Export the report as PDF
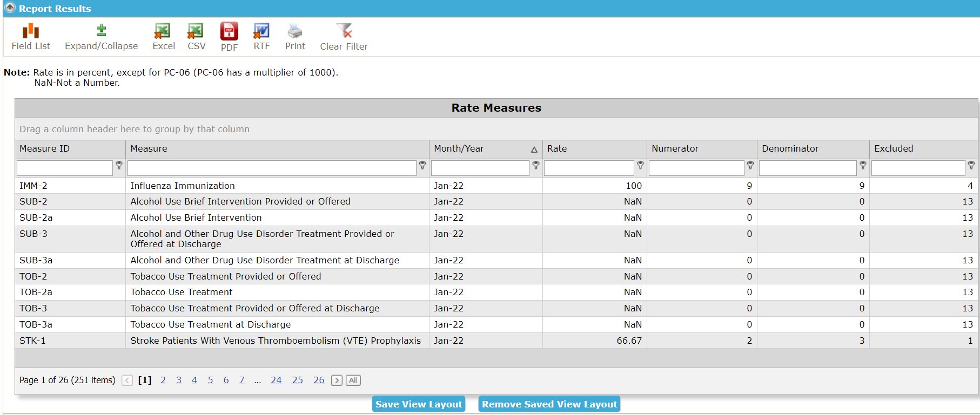This screenshot has width=980, height=415. [229, 37]
